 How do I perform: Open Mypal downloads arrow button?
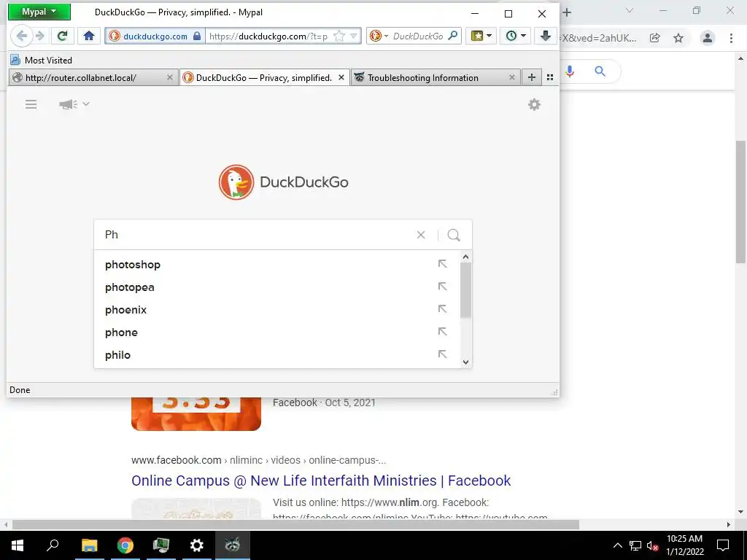click(x=546, y=36)
